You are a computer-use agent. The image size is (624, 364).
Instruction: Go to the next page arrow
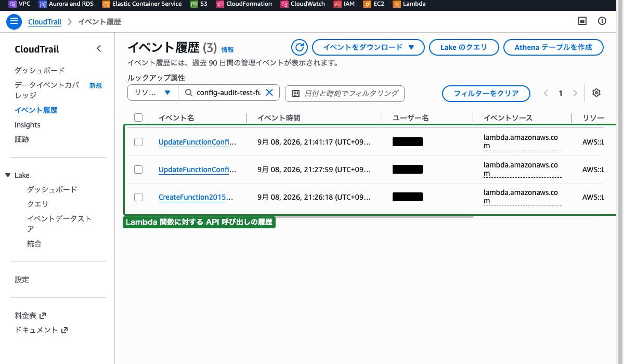point(575,94)
